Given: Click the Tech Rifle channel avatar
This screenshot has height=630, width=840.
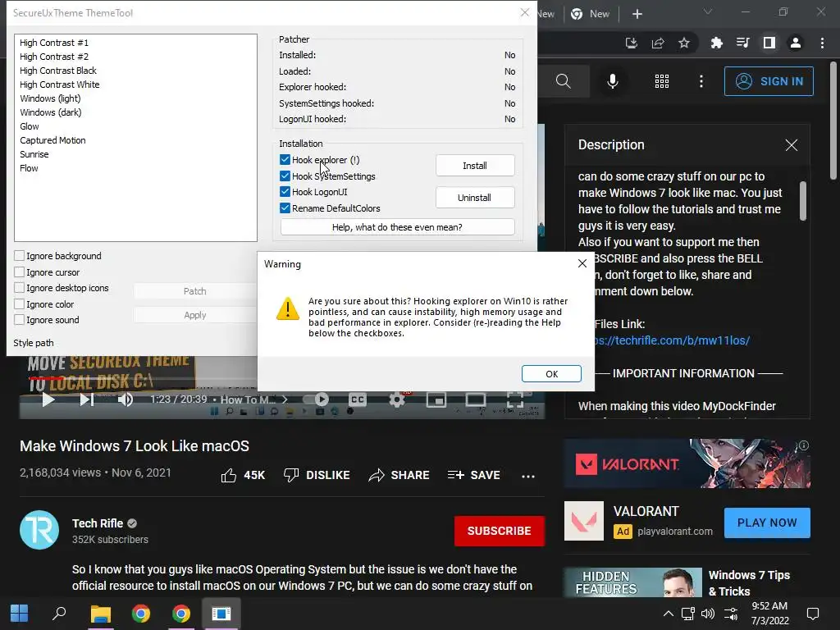Looking at the screenshot, I should click(x=39, y=531).
